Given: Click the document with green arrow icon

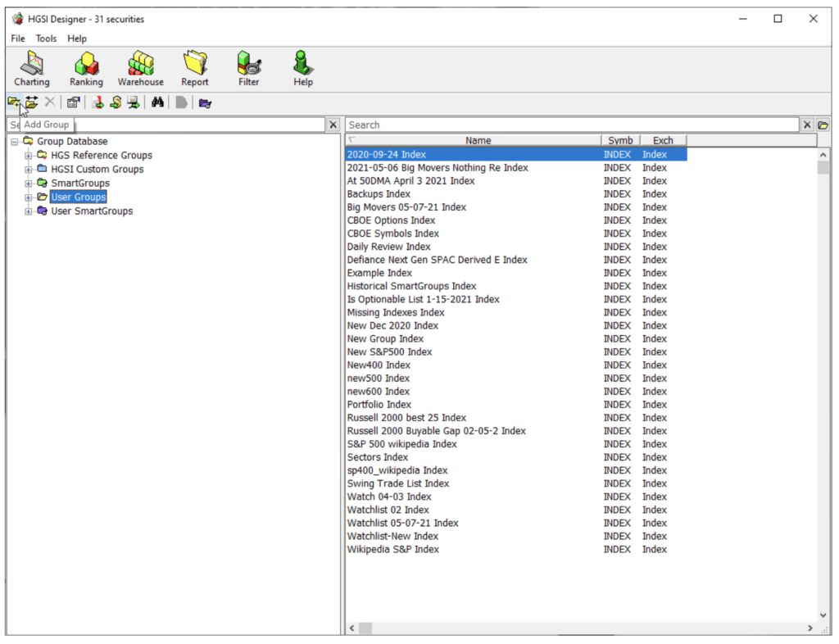Looking at the screenshot, I should pos(98,102).
